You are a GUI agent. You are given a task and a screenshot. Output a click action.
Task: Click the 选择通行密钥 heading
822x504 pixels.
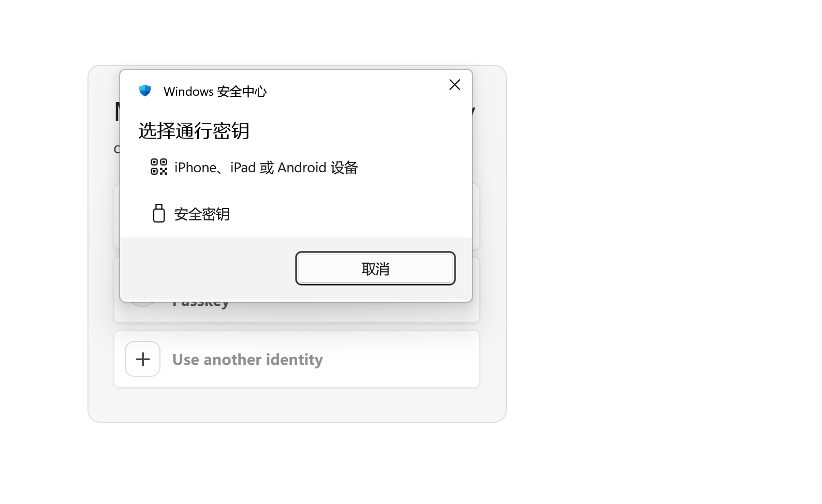click(x=194, y=131)
